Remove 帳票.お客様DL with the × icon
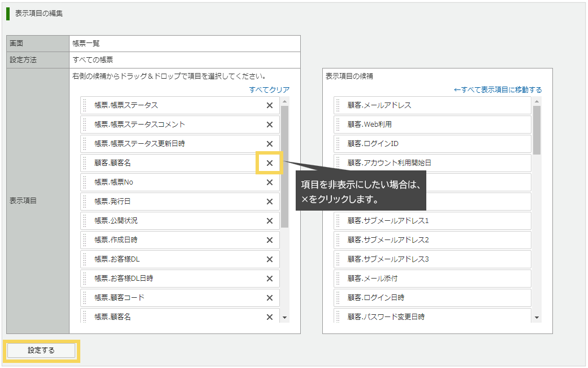The image size is (588, 368). (270, 259)
